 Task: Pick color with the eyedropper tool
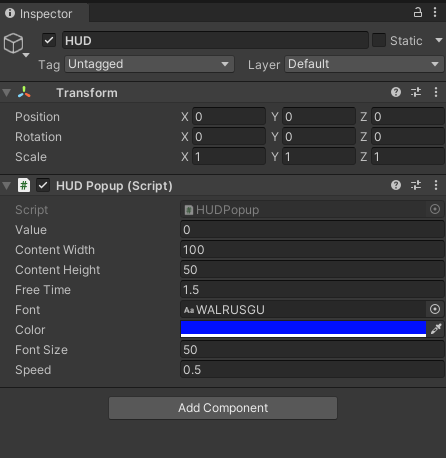click(436, 329)
